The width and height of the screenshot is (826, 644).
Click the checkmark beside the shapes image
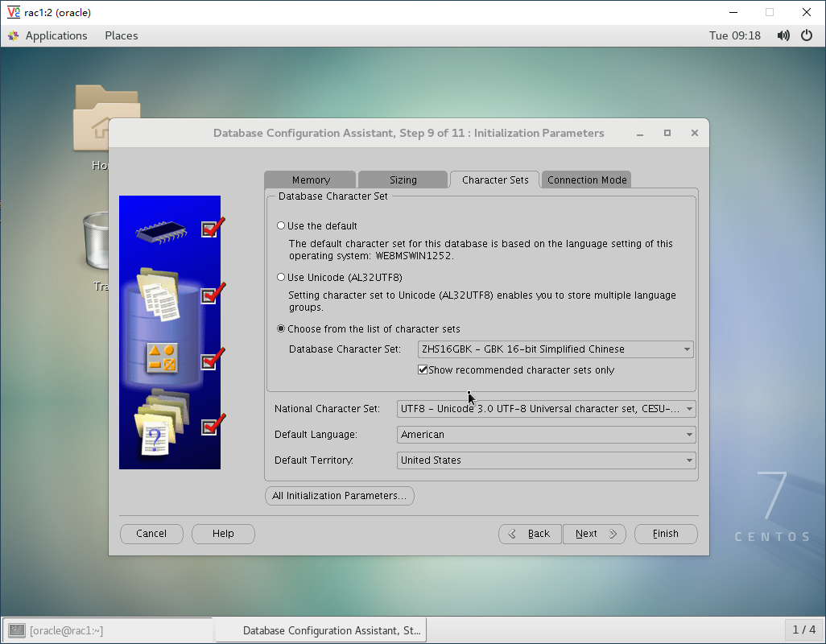(x=213, y=359)
